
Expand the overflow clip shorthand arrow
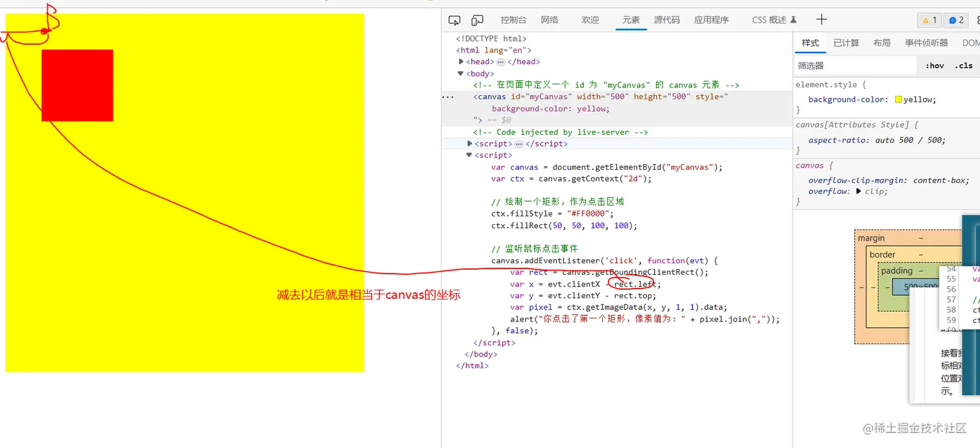tap(859, 191)
